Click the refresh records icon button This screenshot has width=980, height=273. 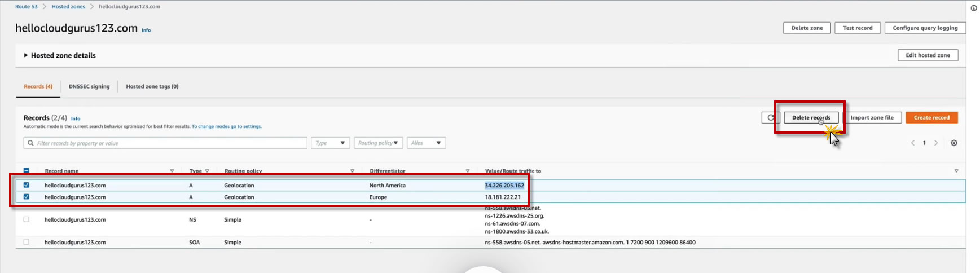pos(770,118)
